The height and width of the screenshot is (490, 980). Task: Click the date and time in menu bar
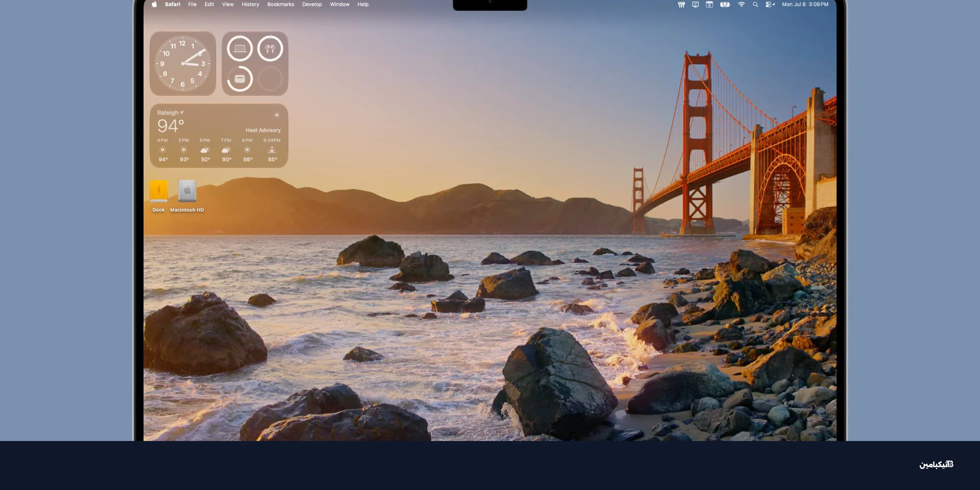click(805, 5)
